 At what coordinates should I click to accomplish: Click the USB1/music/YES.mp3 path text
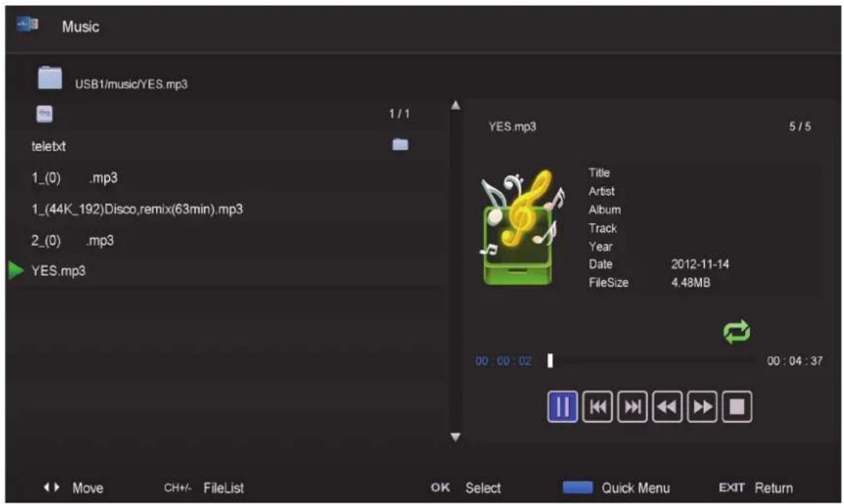click(132, 84)
